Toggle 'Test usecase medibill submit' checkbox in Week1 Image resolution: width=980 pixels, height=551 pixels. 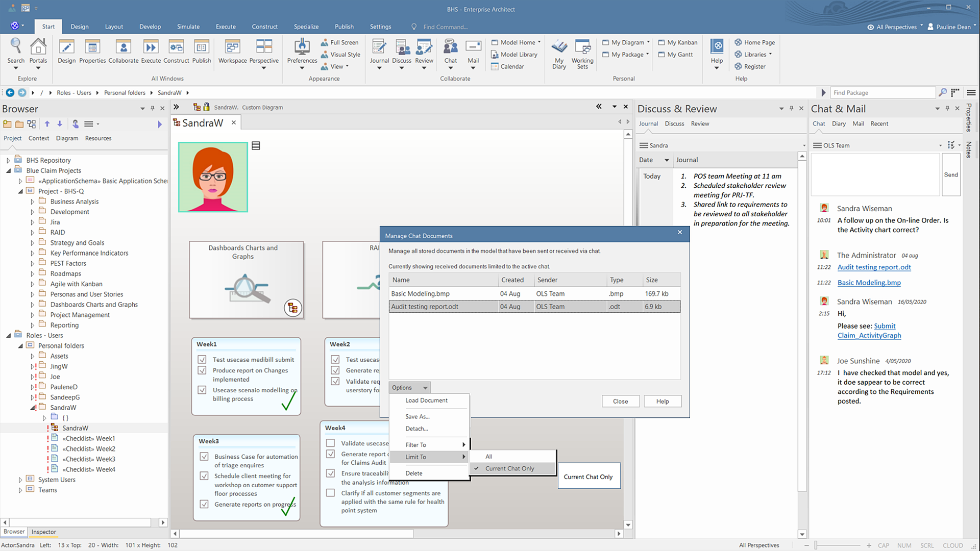pyautogui.click(x=202, y=360)
